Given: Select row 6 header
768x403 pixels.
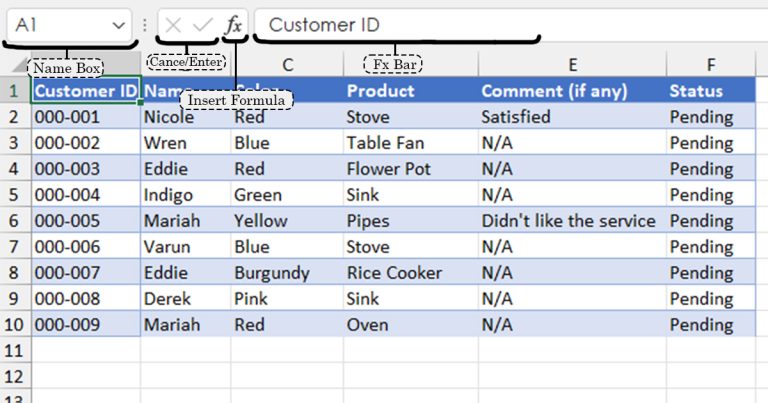Looking at the screenshot, I should [14, 220].
